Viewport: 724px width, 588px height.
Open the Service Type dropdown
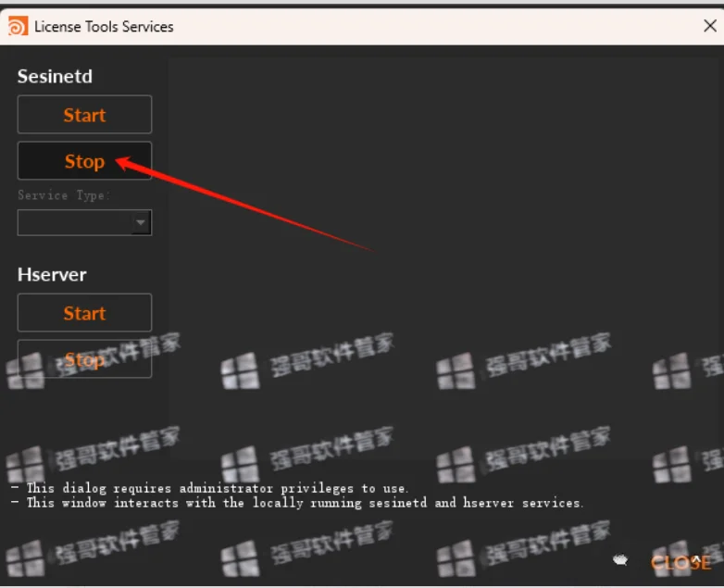tap(84, 222)
